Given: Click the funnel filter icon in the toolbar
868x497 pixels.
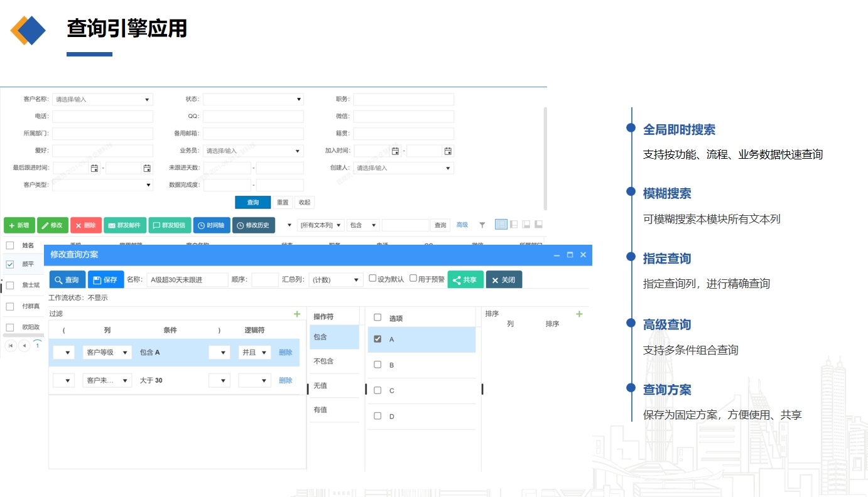Looking at the screenshot, I should [x=482, y=225].
